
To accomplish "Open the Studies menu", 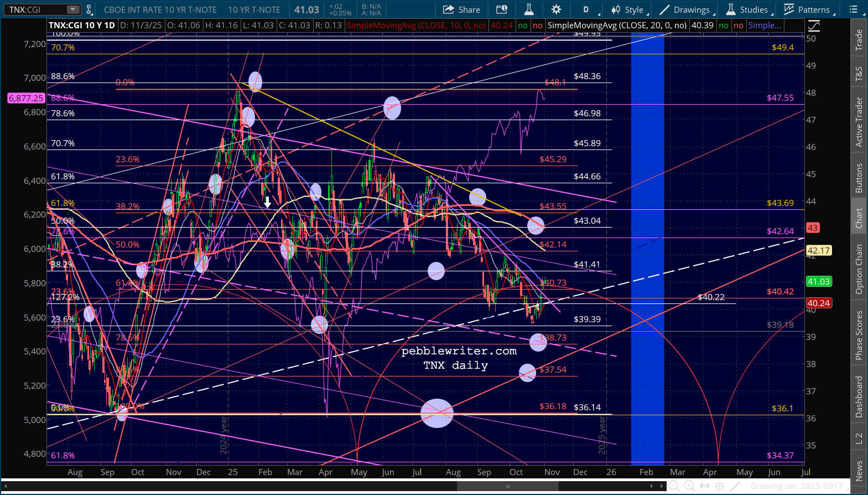I will 747,9.
